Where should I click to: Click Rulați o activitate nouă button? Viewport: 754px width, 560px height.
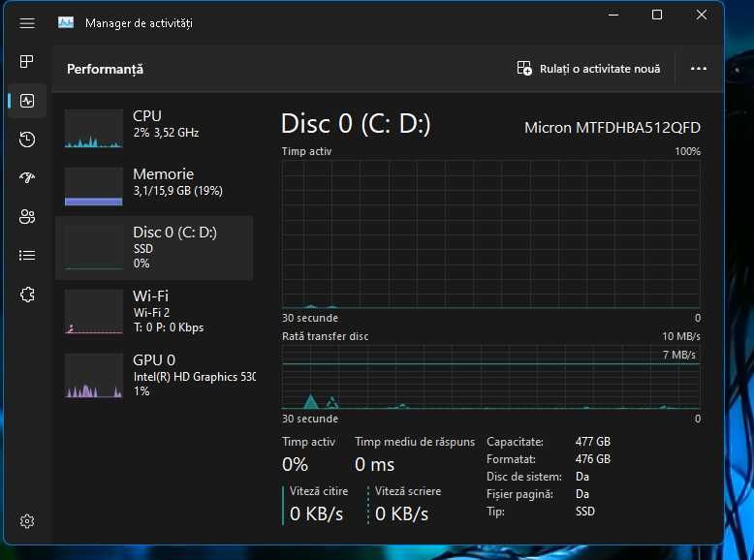(x=588, y=69)
